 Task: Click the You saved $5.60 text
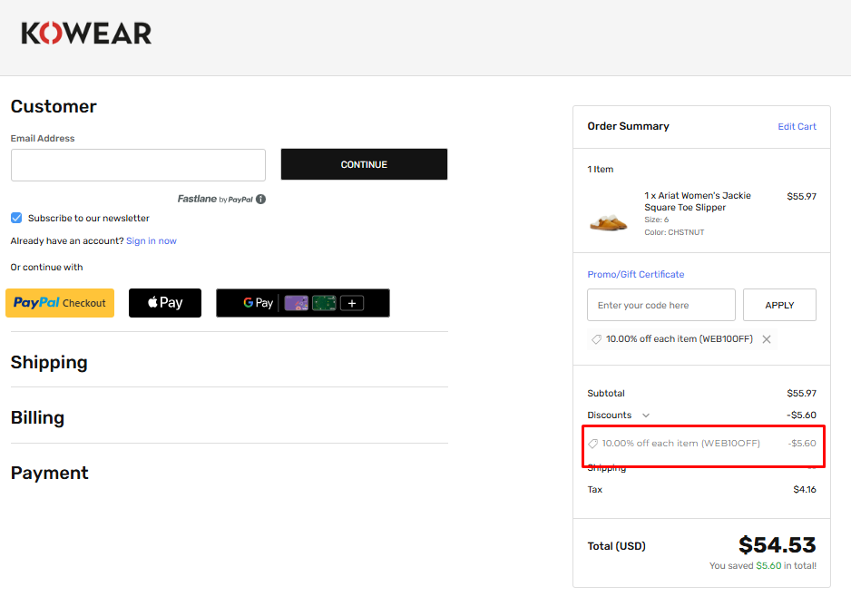(762, 565)
